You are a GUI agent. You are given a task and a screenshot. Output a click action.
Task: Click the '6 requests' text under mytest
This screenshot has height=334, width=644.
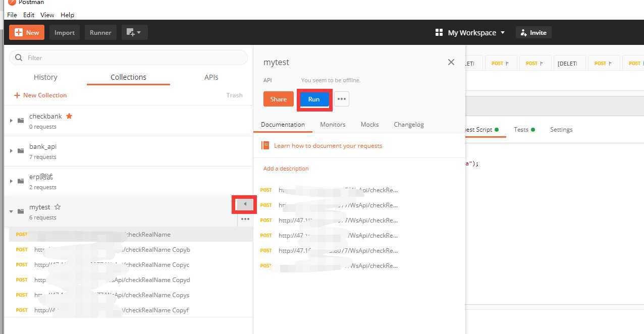point(43,217)
